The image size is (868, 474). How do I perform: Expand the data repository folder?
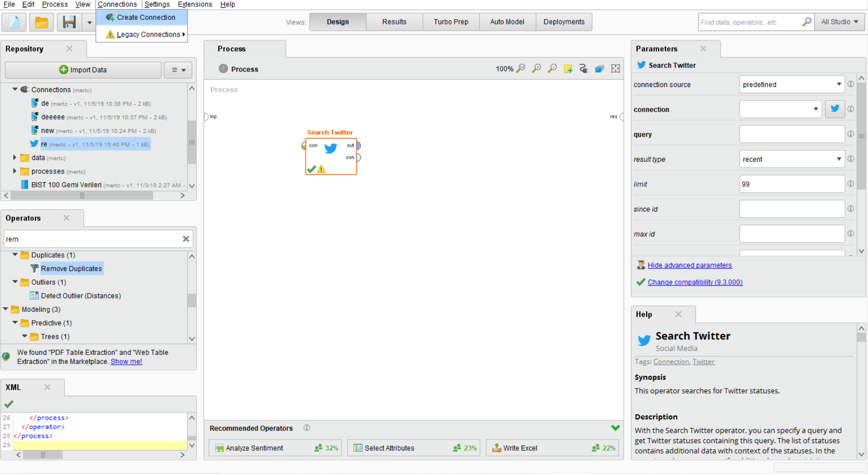click(x=15, y=158)
